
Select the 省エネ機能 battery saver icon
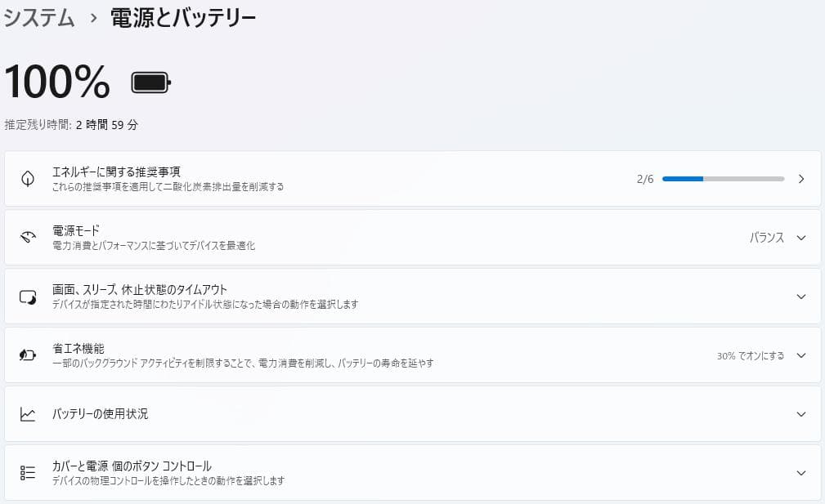click(x=27, y=355)
